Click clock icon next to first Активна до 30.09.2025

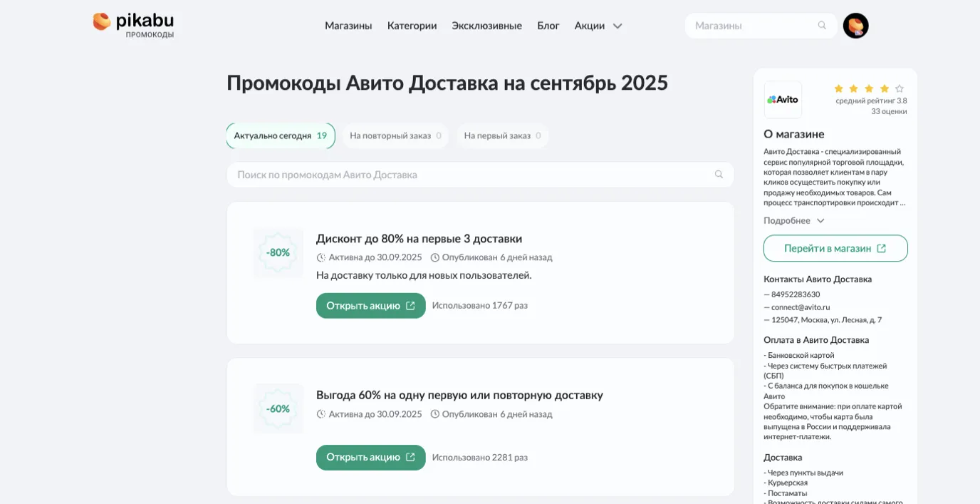tap(320, 257)
